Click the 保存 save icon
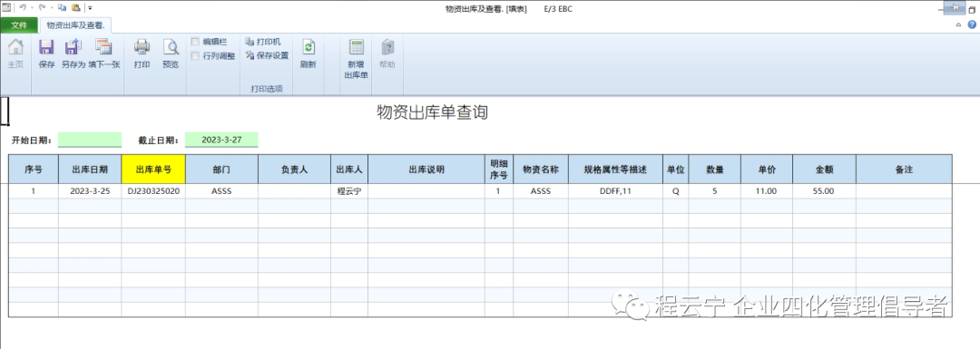The image size is (980, 349). [47, 47]
